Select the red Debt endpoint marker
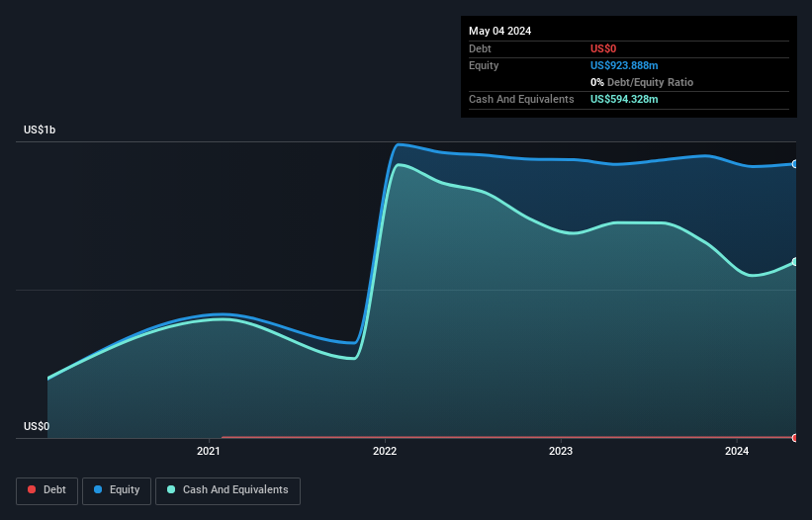The height and width of the screenshot is (520, 812). pos(795,438)
